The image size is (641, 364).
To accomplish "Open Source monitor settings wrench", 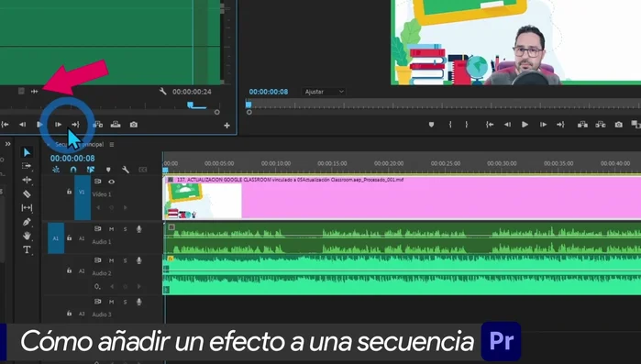I will coord(162,92).
